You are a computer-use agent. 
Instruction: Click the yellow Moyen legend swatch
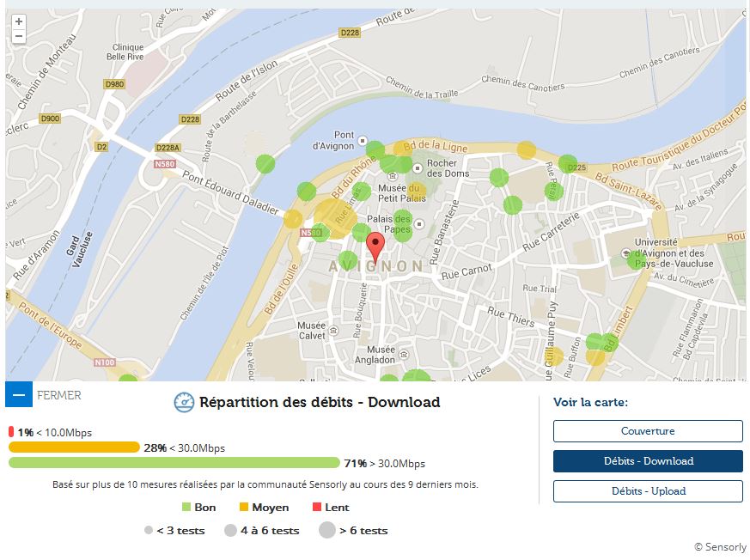[243, 508]
